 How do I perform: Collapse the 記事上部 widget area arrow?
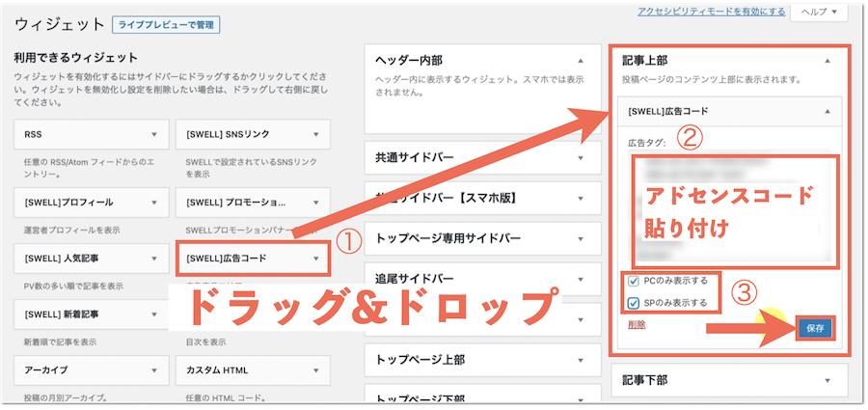tap(827, 60)
